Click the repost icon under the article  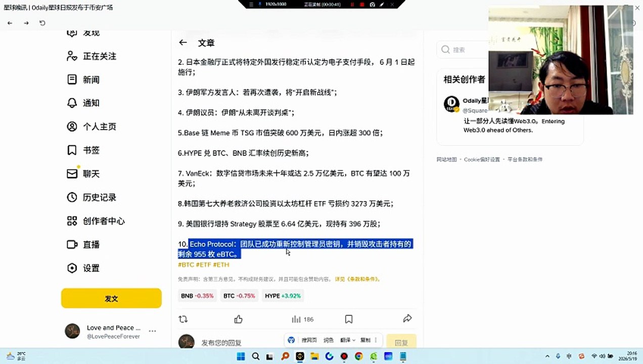click(x=183, y=319)
